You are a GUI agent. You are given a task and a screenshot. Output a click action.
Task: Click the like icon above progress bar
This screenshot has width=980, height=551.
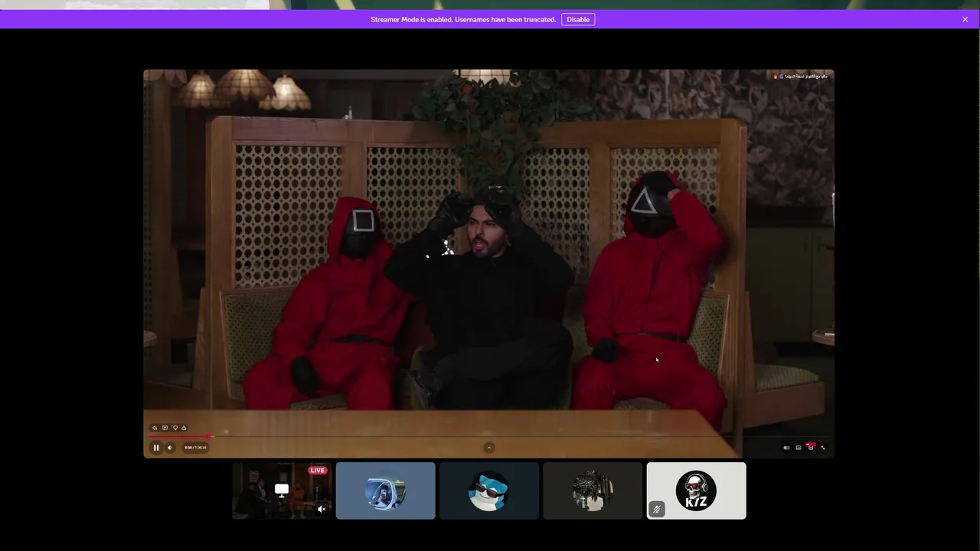point(184,428)
